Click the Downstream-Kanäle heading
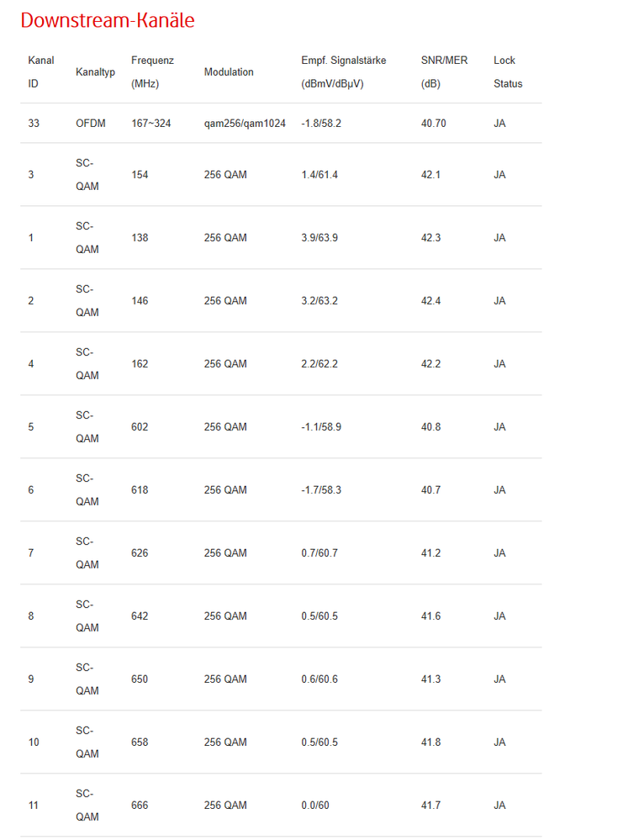The image size is (623, 840). point(108,21)
